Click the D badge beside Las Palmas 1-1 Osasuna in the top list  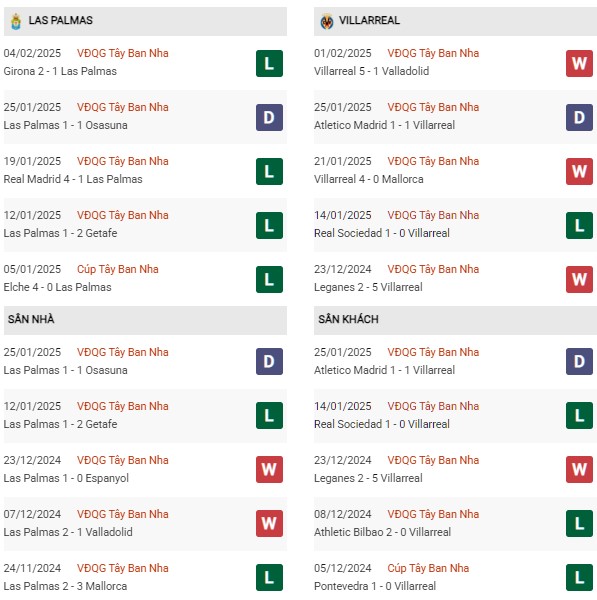[x=269, y=117]
